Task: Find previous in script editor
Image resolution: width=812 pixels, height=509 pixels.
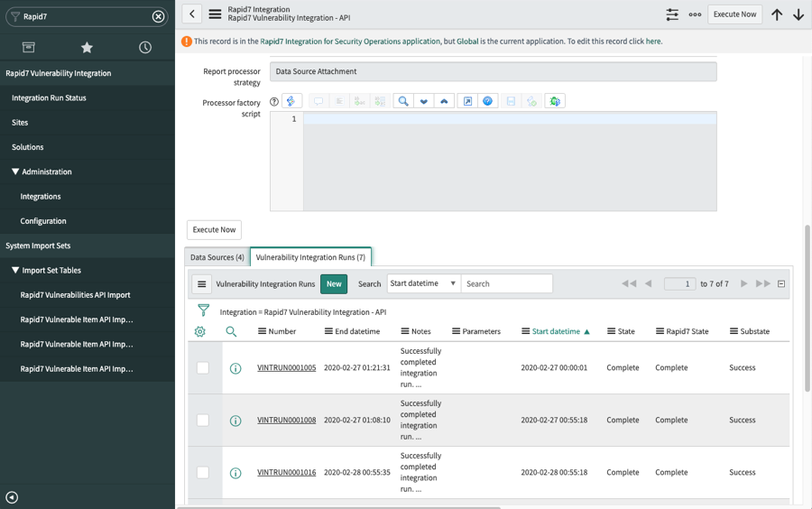Action: coord(444,101)
